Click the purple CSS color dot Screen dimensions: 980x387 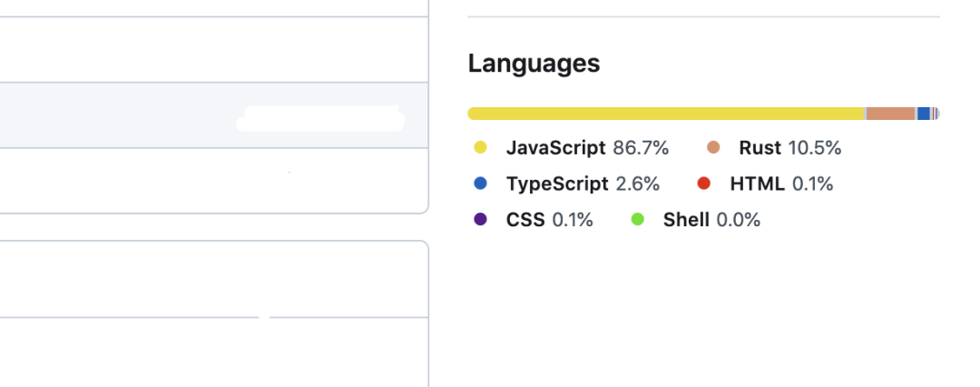click(x=481, y=220)
